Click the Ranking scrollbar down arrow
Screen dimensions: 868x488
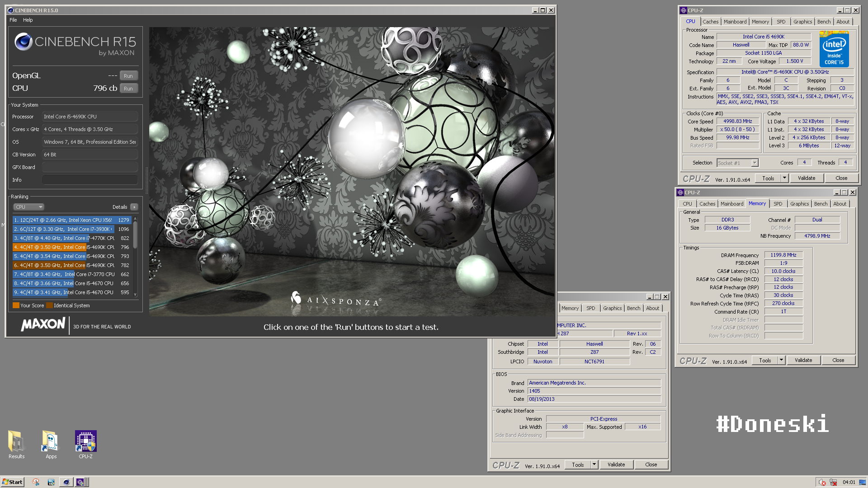[135, 295]
